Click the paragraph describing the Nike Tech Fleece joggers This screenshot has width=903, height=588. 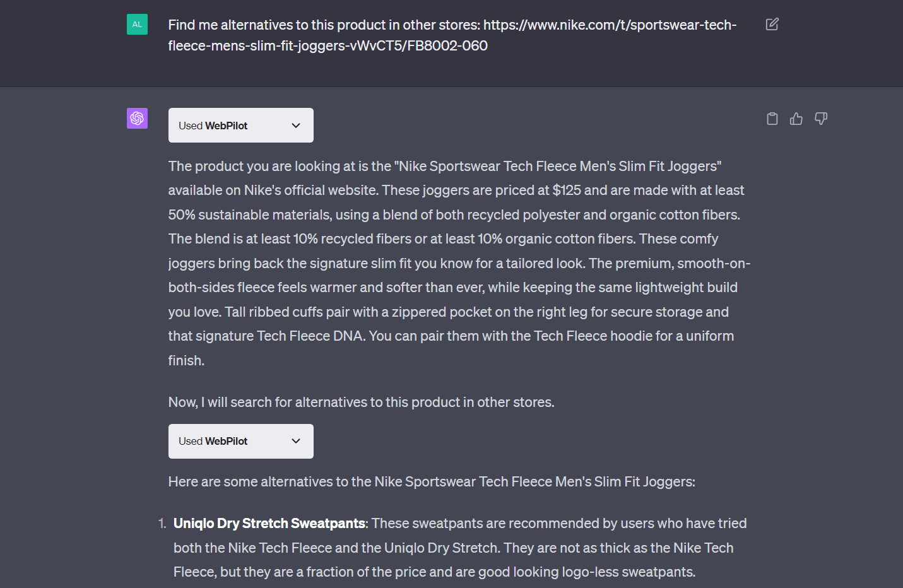pos(454,263)
